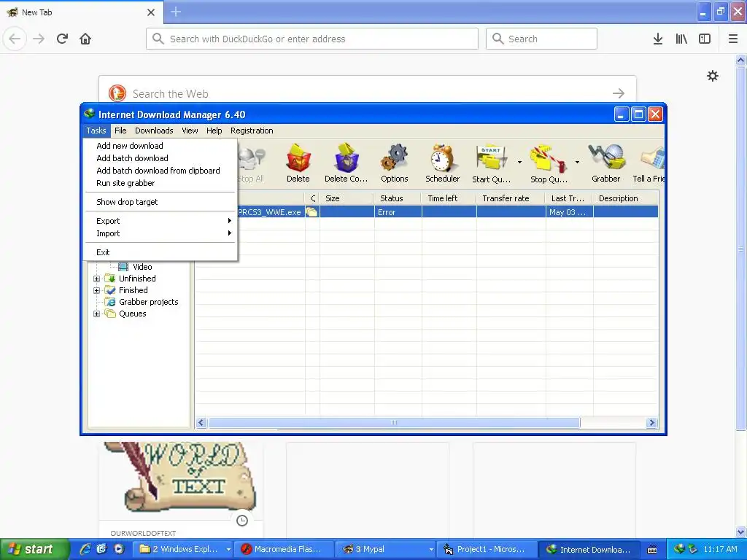Click the folder icon in the PRCS3_WWE.exe row
The width and height of the screenshot is (747, 560).
[311, 212]
